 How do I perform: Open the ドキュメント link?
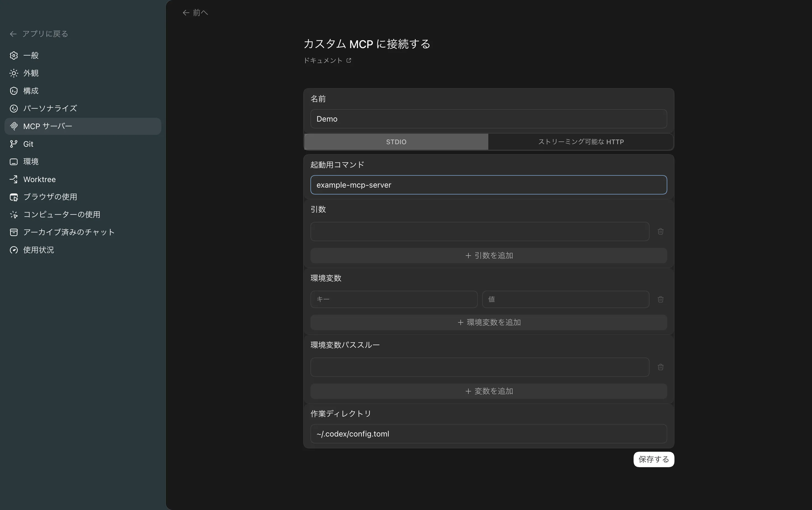pyautogui.click(x=328, y=61)
